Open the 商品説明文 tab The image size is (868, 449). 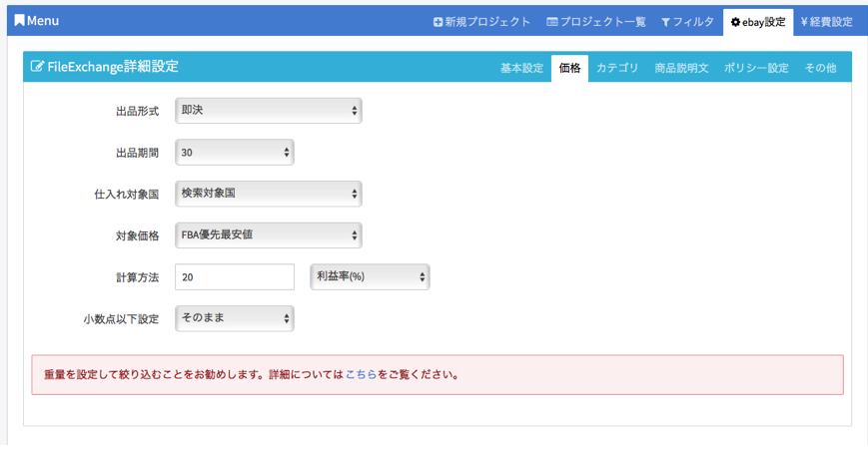pyautogui.click(x=681, y=68)
